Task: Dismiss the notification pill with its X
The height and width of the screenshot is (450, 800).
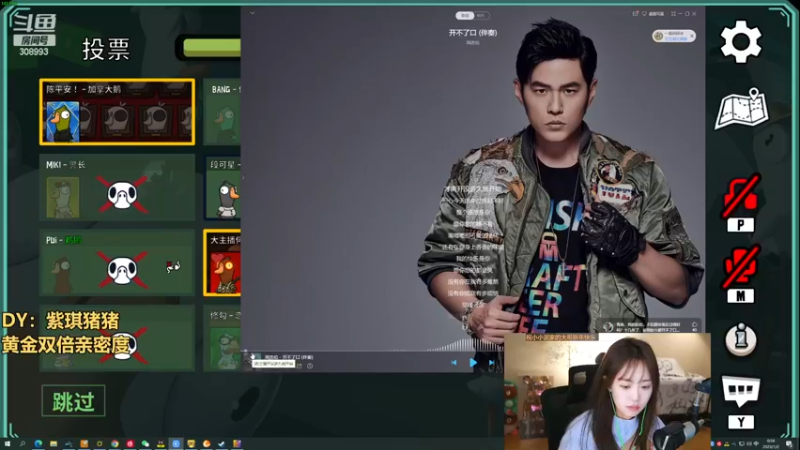Action: click(x=692, y=36)
